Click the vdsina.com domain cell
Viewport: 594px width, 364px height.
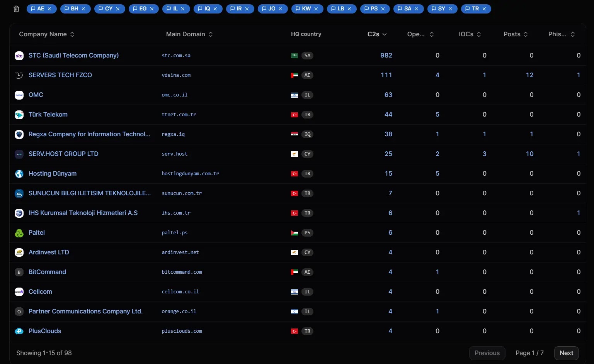pyautogui.click(x=176, y=75)
